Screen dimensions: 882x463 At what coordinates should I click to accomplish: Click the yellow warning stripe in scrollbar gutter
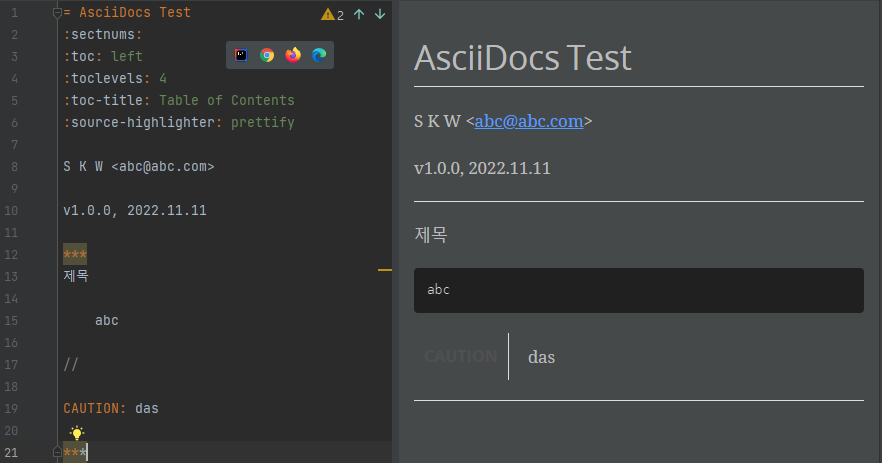tap(385, 270)
